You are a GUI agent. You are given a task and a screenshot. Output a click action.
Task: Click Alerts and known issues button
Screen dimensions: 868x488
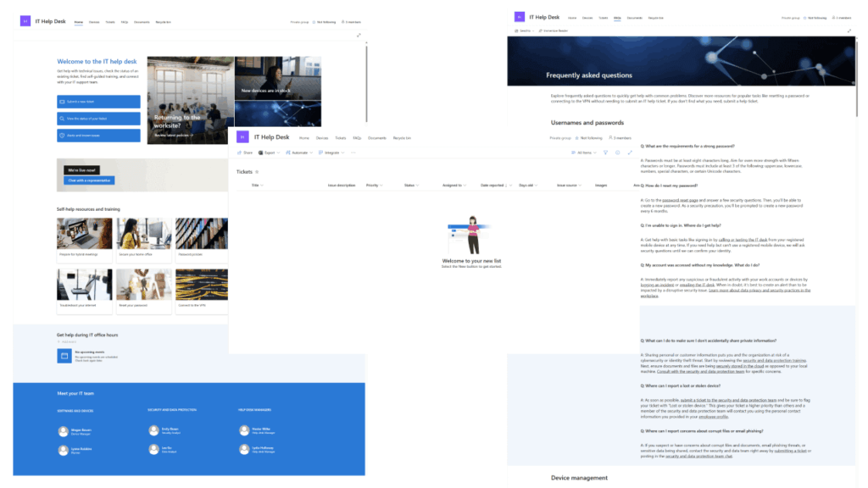click(98, 135)
